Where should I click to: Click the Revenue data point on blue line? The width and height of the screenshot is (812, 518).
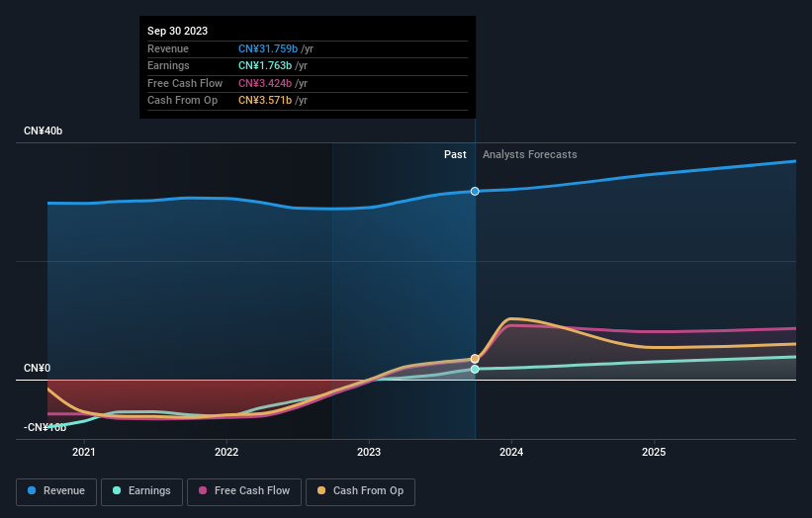(x=475, y=192)
